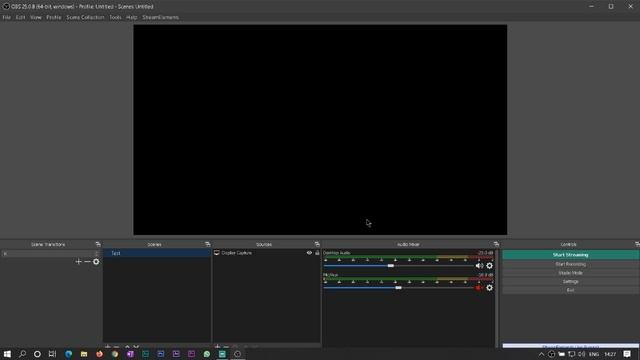Open the StreamElements menu
The width and height of the screenshot is (640, 360).
tap(160, 17)
